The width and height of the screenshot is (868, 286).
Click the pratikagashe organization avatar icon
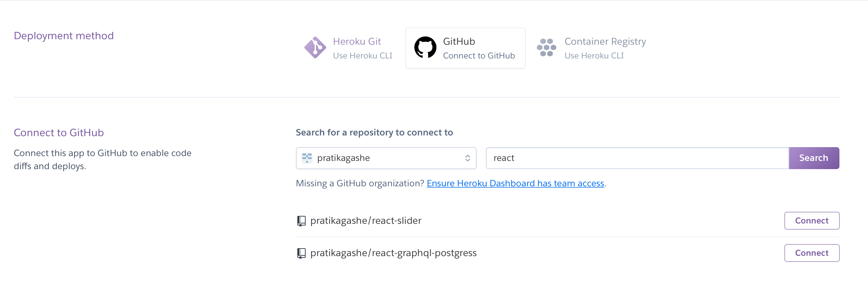(307, 158)
